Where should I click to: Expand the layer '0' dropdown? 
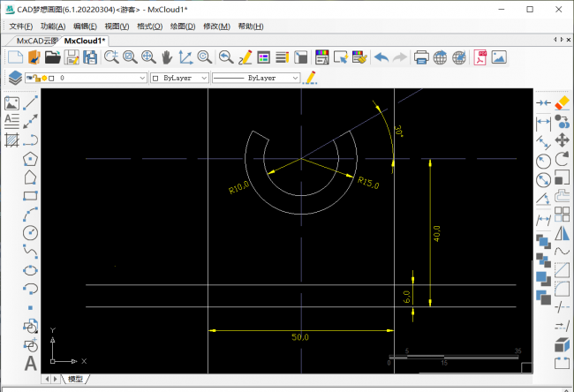pos(142,78)
